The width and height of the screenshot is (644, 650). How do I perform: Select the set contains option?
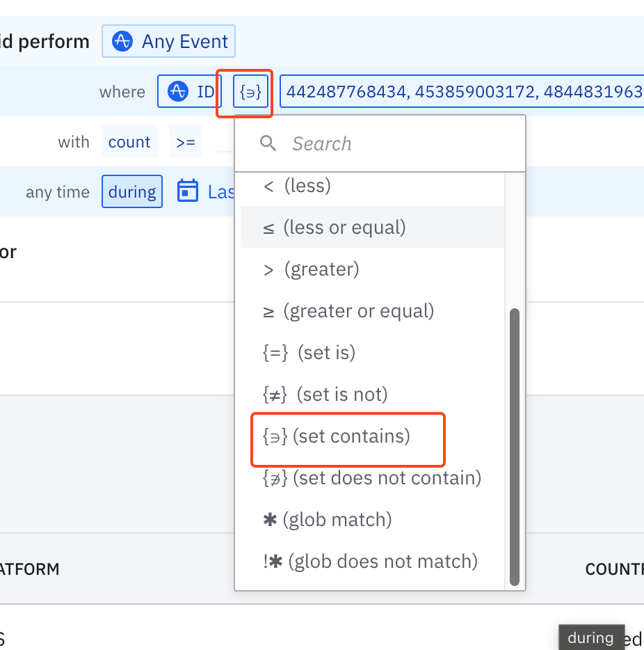(x=336, y=436)
